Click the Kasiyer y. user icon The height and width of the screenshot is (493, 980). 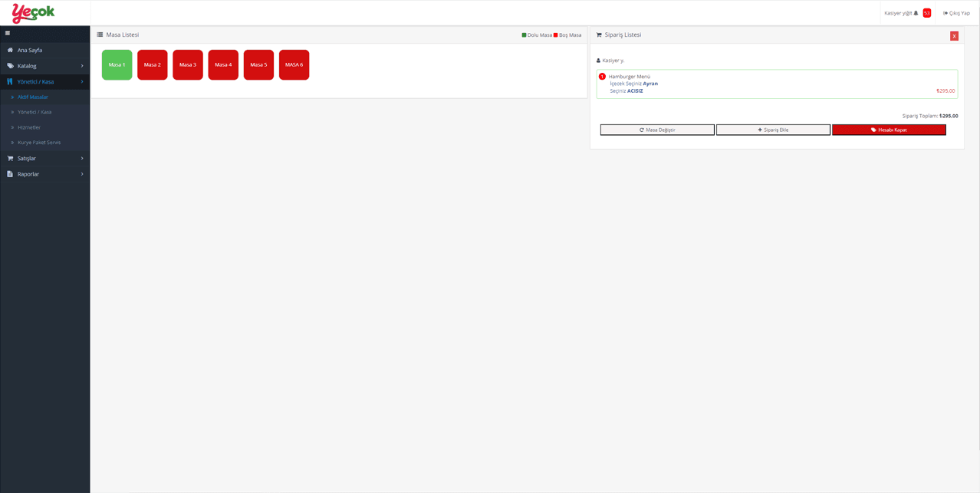598,61
